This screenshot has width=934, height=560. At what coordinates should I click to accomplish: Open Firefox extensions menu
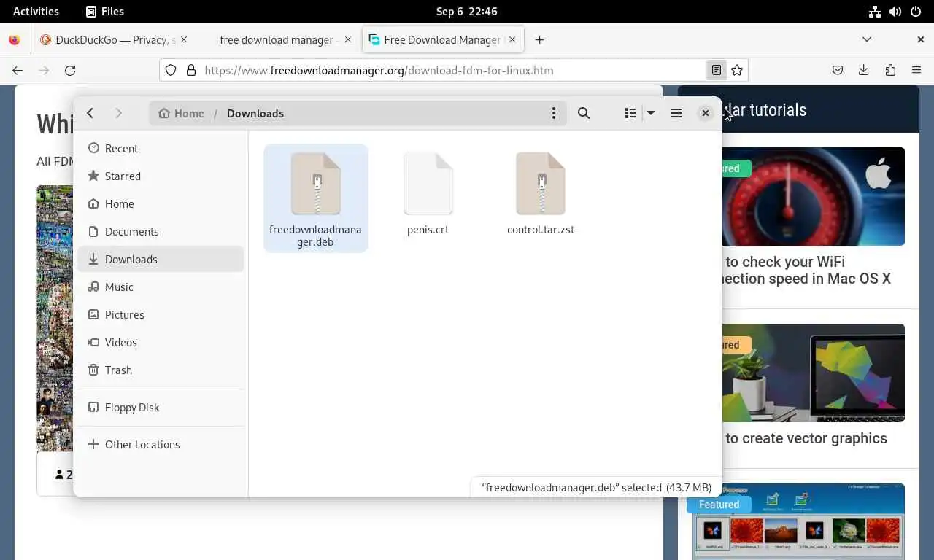[890, 70]
